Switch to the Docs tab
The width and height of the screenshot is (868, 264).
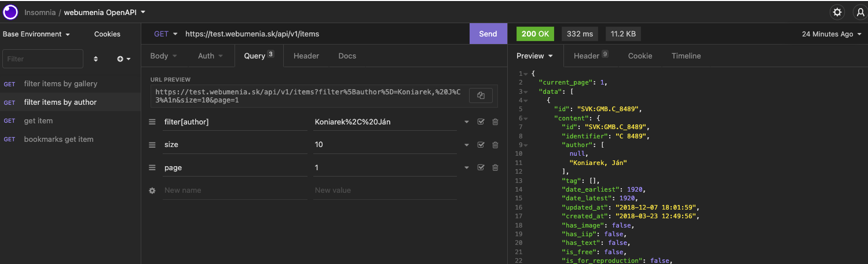coord(347,56)
